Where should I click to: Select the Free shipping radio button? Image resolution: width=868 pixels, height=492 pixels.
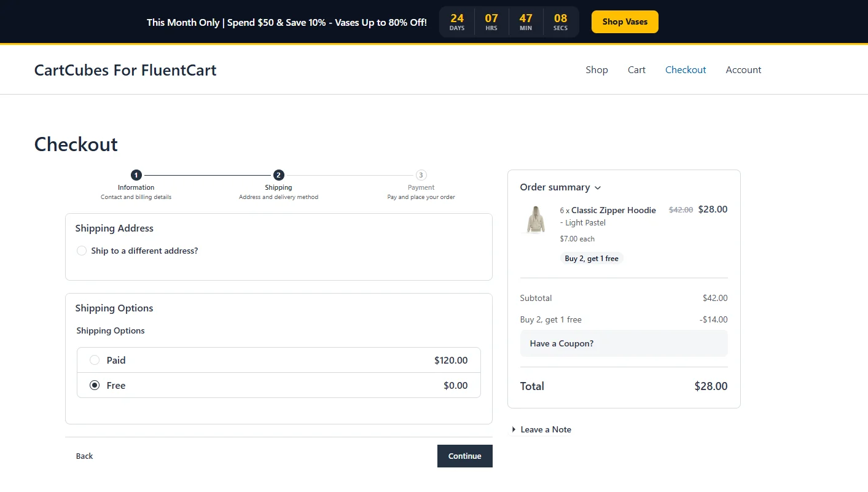click(x=95, y=385)
